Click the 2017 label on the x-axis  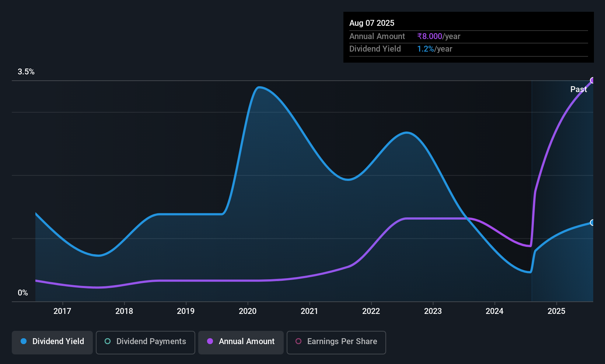[62, 311]
